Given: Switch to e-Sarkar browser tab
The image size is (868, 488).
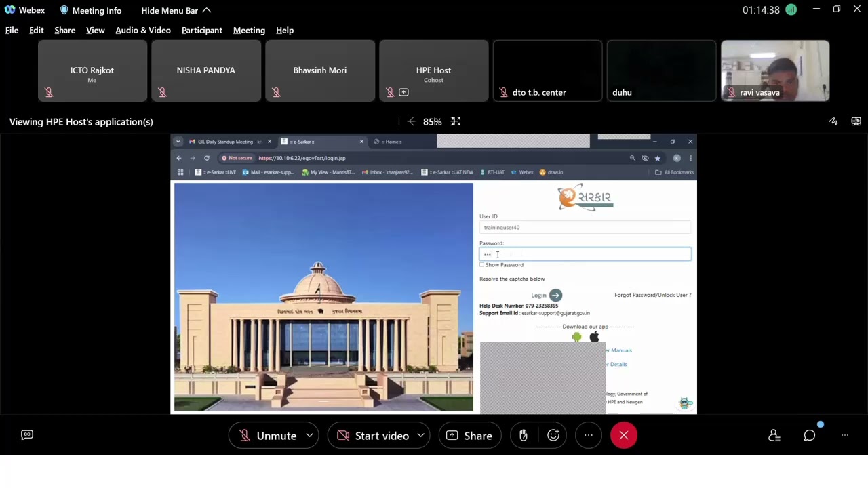Looking at the screenshot, I should pos(322,142).
